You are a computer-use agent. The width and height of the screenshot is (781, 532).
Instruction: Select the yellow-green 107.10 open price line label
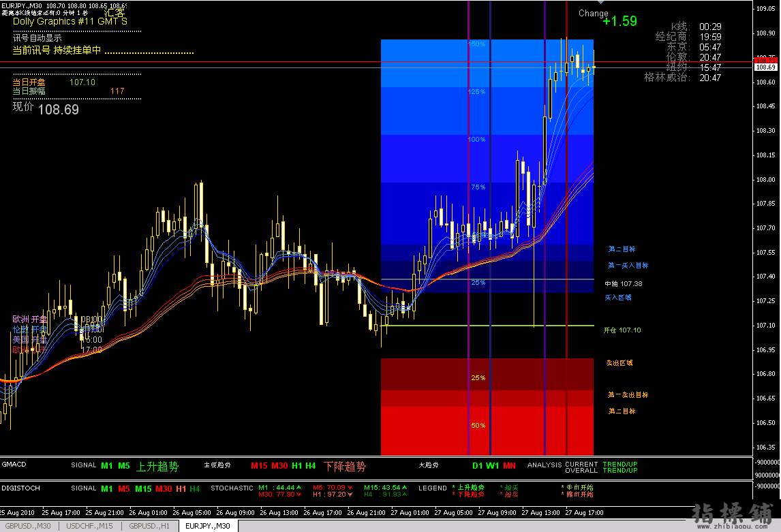coord(622,330)
